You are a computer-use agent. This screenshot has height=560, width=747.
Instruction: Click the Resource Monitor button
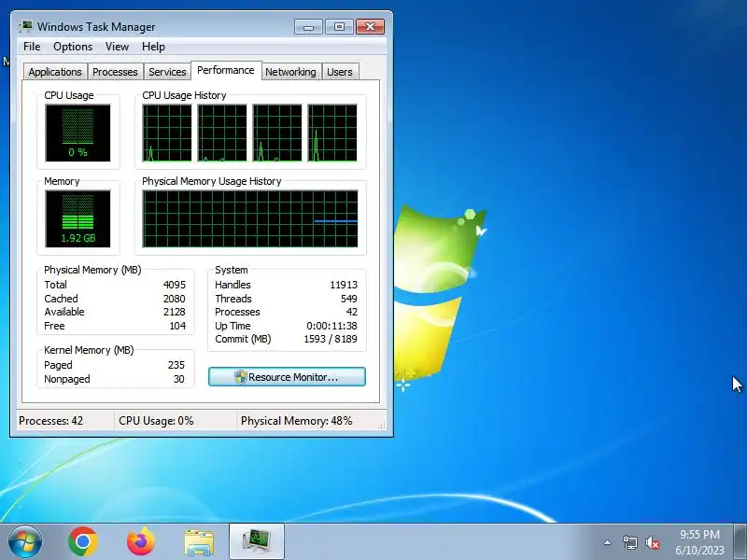287,377
